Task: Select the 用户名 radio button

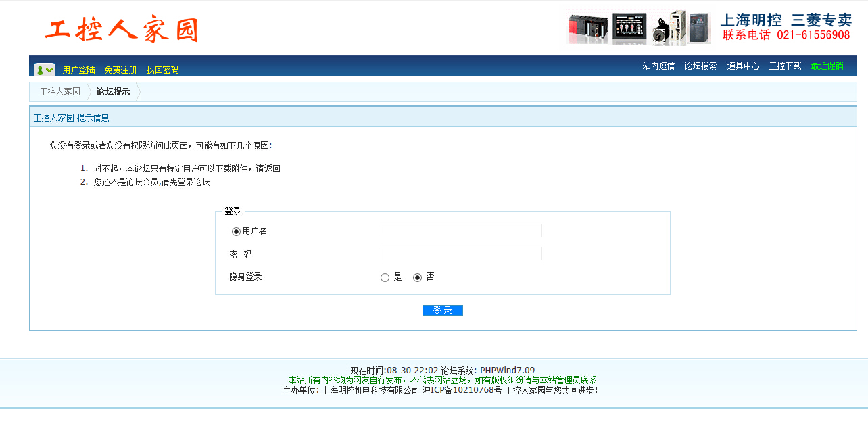Action: 236,231
